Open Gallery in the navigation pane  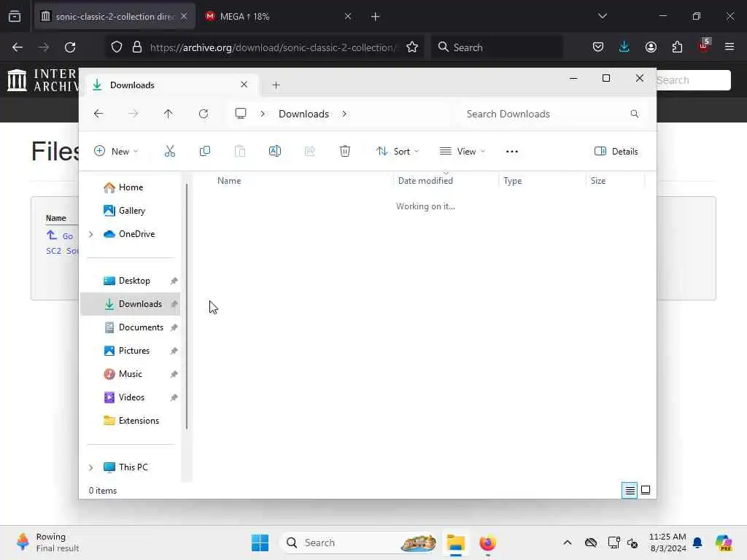pyautogui.click(x=130, y=211)
